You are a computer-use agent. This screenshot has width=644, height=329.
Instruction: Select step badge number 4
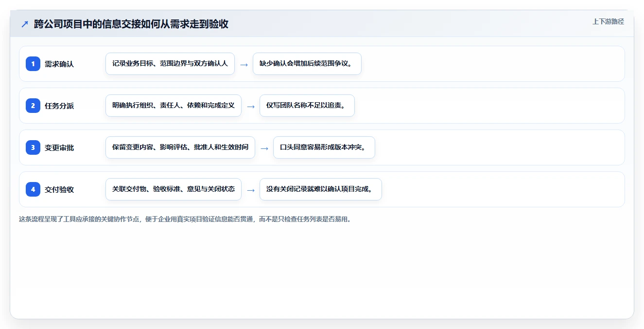pos(33,189)
